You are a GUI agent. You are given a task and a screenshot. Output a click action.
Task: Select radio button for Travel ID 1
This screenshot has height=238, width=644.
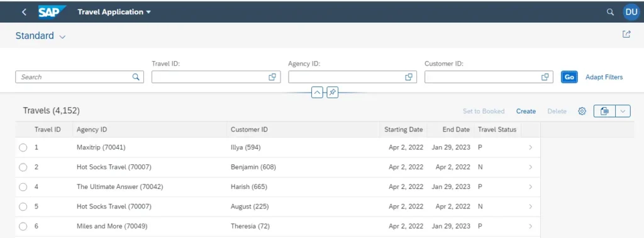[23, 147]
